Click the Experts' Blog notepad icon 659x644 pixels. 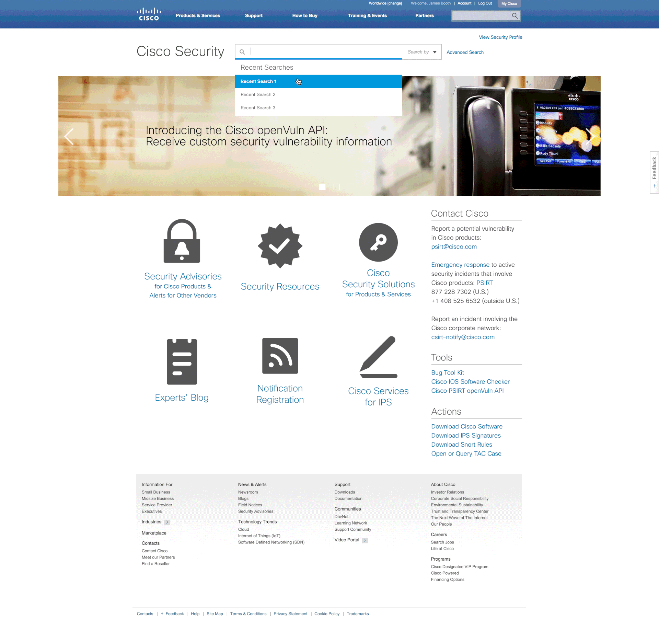182,361
